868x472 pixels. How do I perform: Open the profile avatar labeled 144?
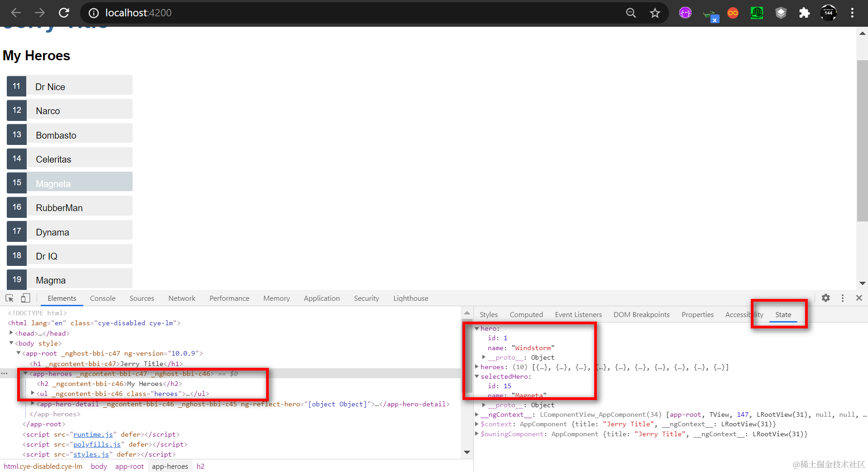pos(828,13)
